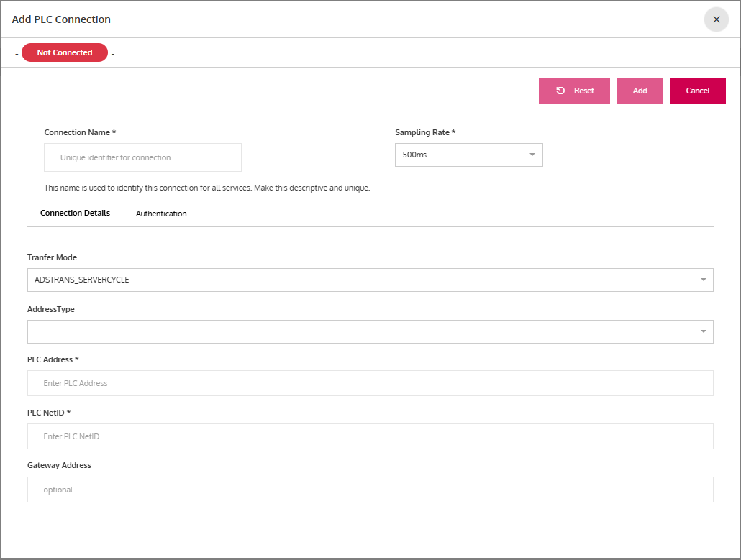Click the Cancel button

[x=697, y=91]
